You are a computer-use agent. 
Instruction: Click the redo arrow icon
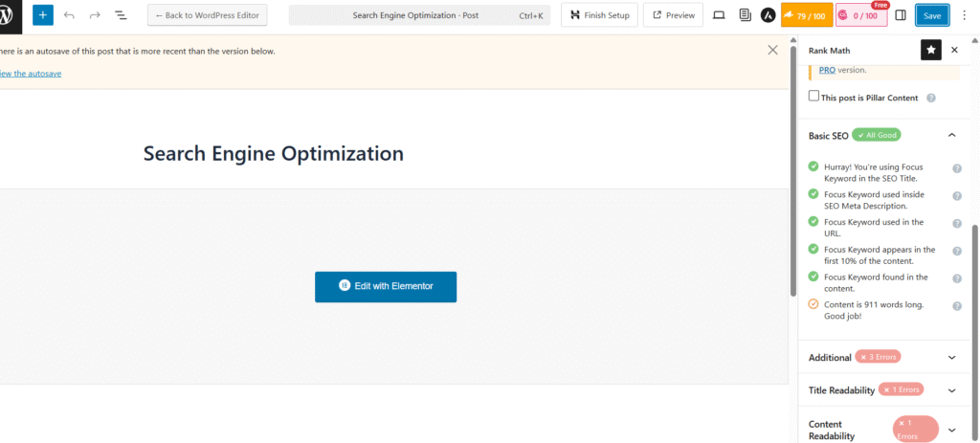click(x=95, y=15)
